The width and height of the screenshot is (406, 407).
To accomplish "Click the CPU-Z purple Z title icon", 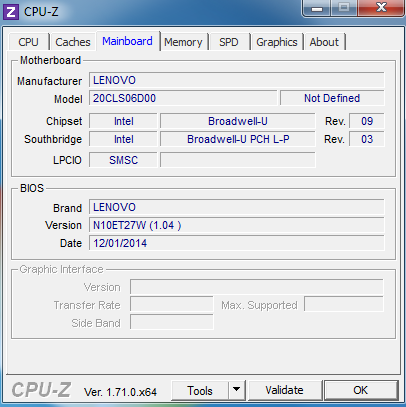I will (x=11, y=12).
